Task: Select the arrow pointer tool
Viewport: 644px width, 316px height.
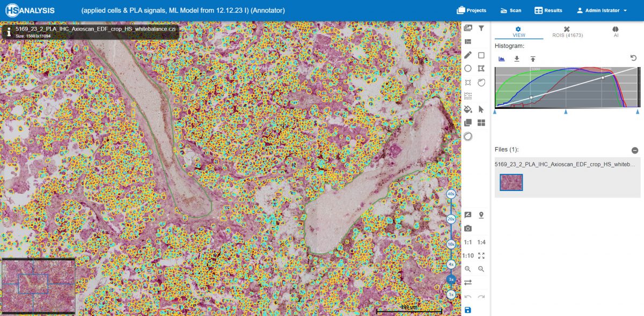Action: coord(481,109)
